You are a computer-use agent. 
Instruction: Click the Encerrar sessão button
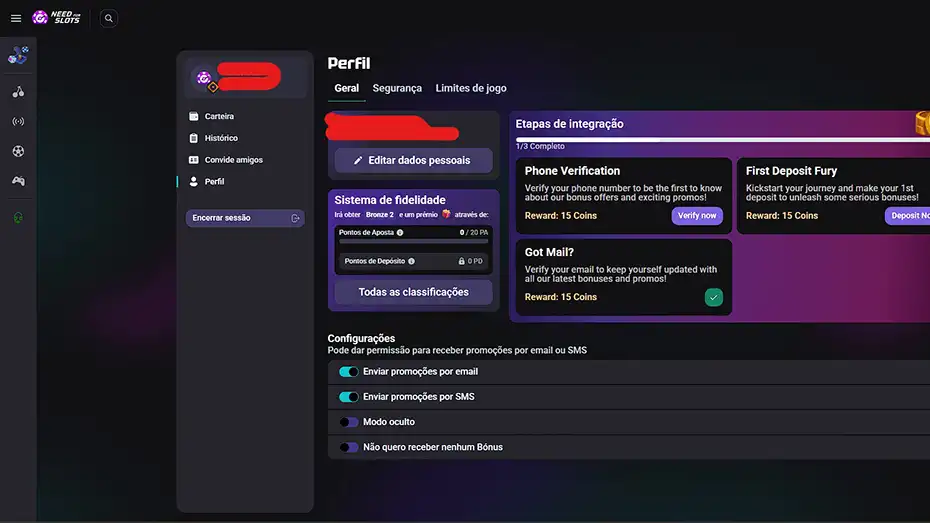[x=245, y=218]
